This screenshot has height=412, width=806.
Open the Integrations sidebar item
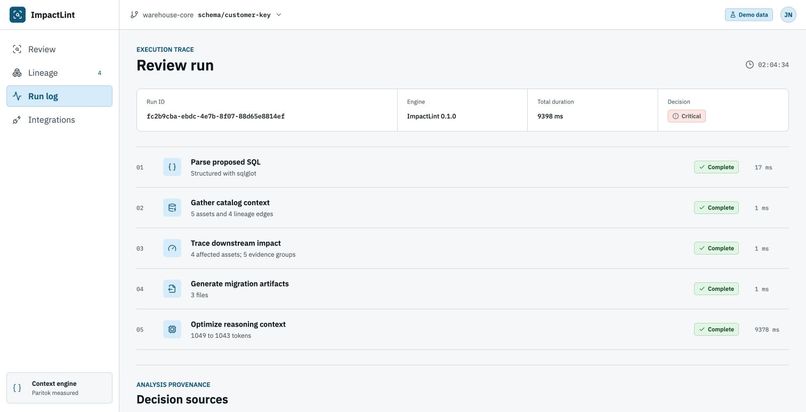click(x=59, y=120)
